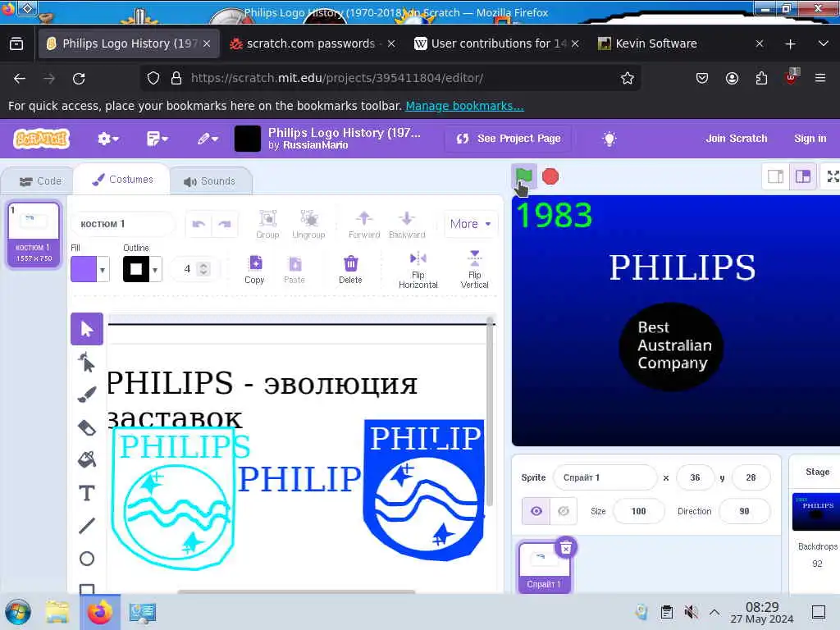Screen dimensions: 840x630
Task: Switch to large stage layout
Action: [x=803, y=176]
